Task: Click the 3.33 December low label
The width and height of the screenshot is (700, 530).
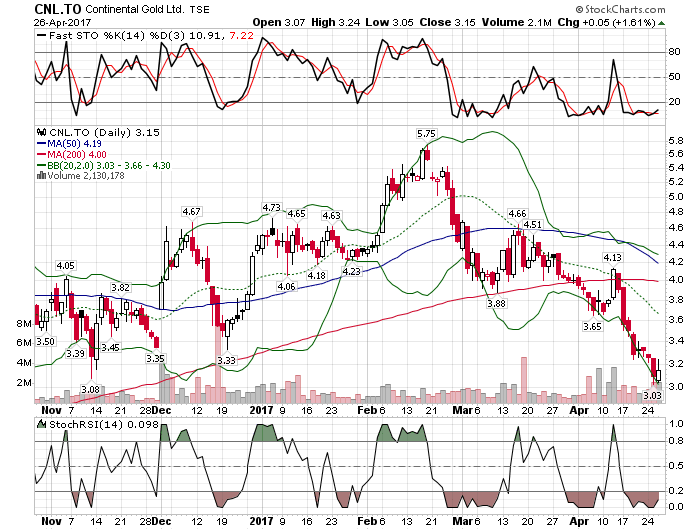Action: (x=226, y=360)
